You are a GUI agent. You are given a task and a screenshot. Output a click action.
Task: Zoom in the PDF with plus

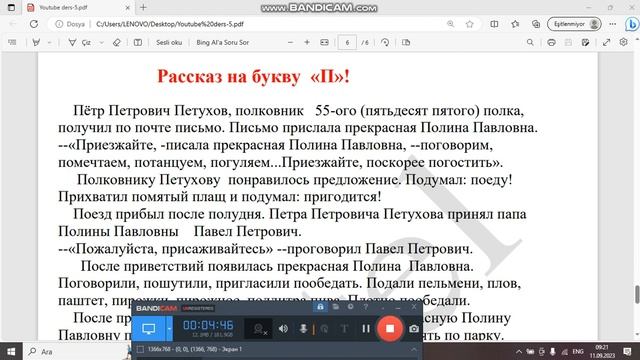tap(307, 42)
